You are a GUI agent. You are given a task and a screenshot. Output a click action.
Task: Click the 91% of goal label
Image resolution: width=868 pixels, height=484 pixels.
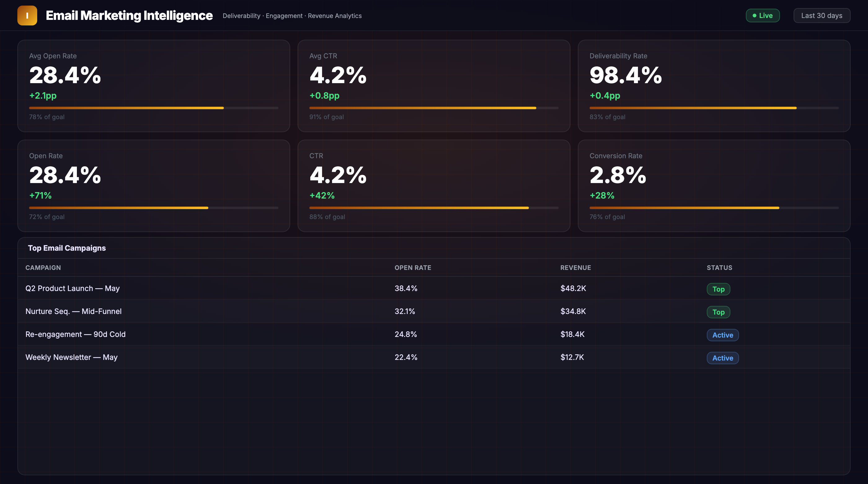click(326, 117)
